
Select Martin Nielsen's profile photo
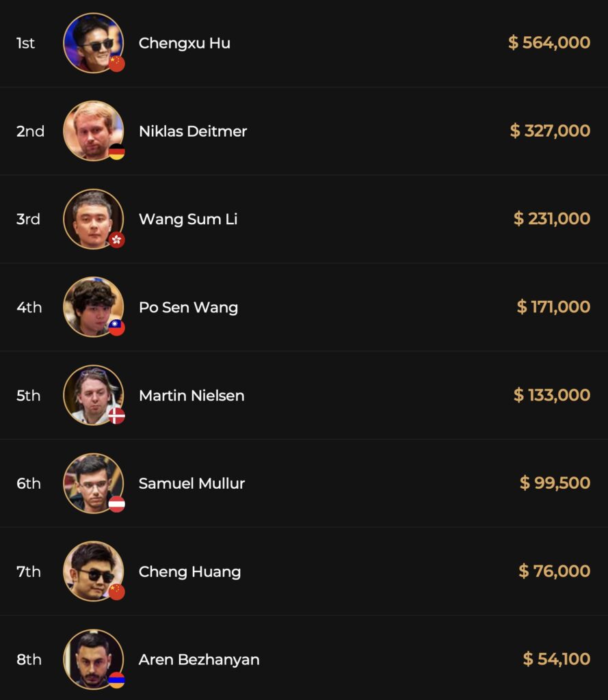click(93, 394)
